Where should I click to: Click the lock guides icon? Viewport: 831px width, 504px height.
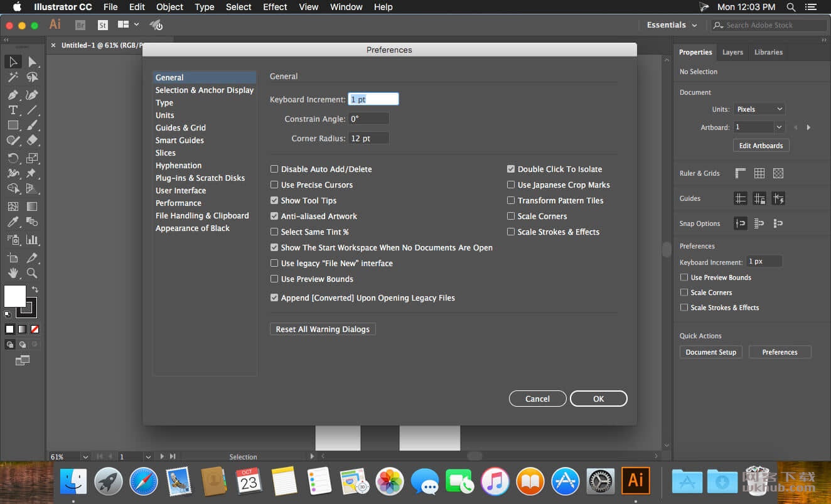(759, 198)
